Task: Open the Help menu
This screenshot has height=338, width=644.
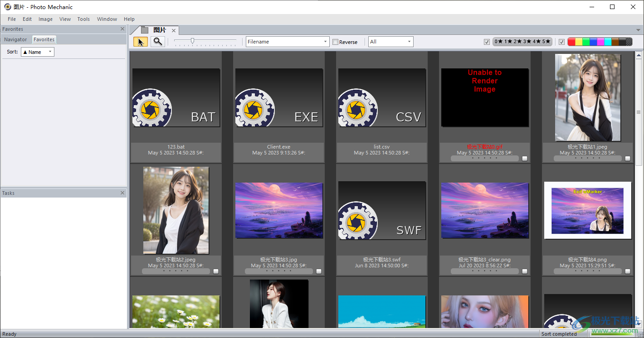Action: tap(129, 19)
